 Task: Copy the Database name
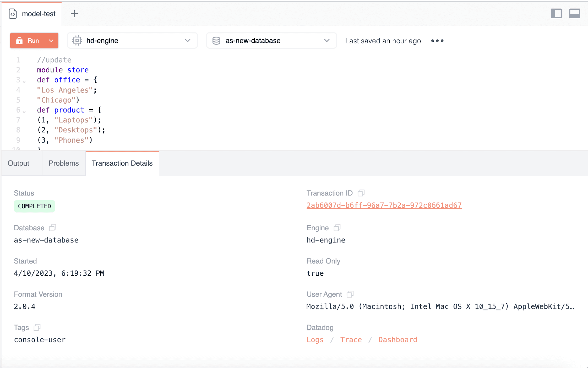(53, 228)
